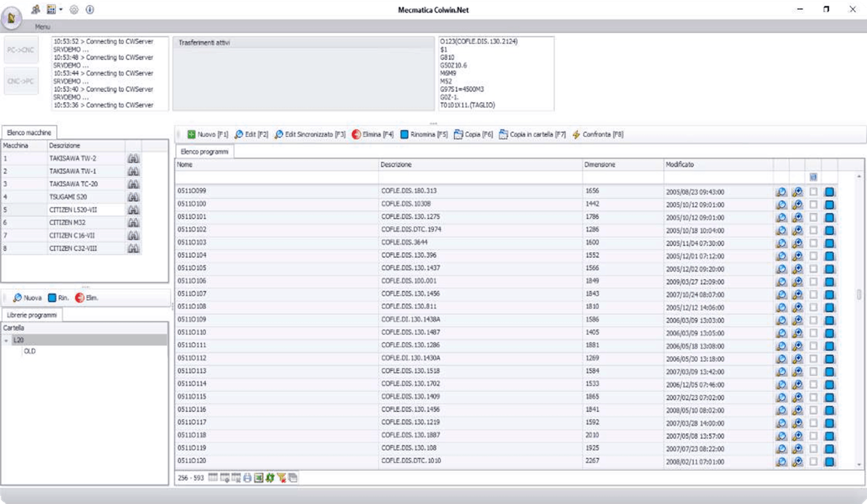Click the green refresh icon in grid footer

click(x=270, y=478)
